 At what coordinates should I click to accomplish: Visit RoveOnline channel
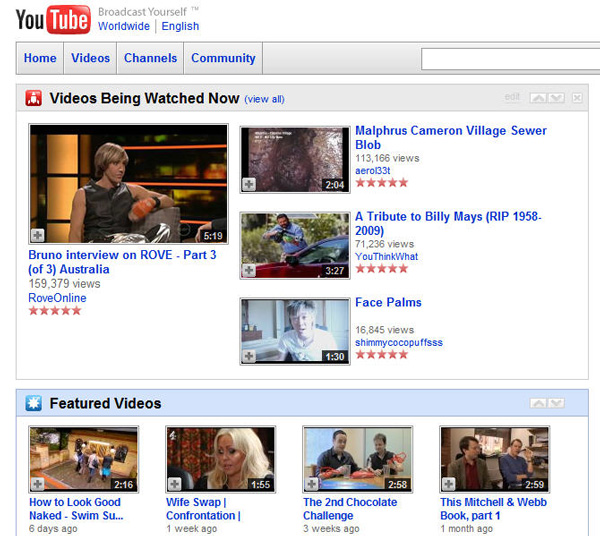click(57, 298)
